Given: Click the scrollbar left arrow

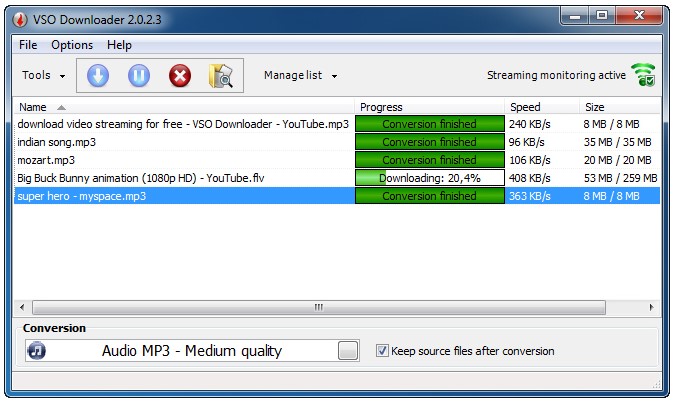Looking at the screenshot, I should point(22,307).
